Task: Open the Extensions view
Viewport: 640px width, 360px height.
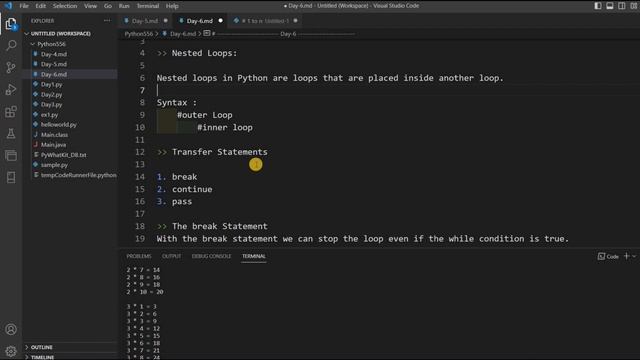Action: click(11, 111)
